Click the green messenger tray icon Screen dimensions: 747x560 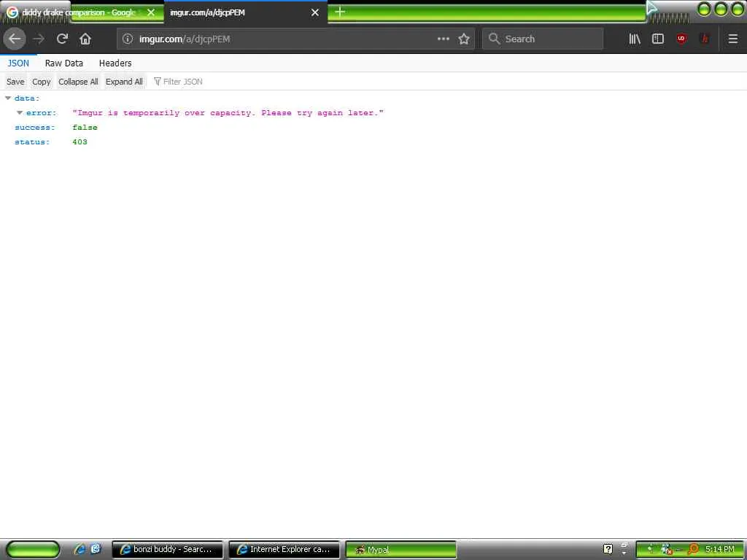pyautogui.click(x=651, y=549)
